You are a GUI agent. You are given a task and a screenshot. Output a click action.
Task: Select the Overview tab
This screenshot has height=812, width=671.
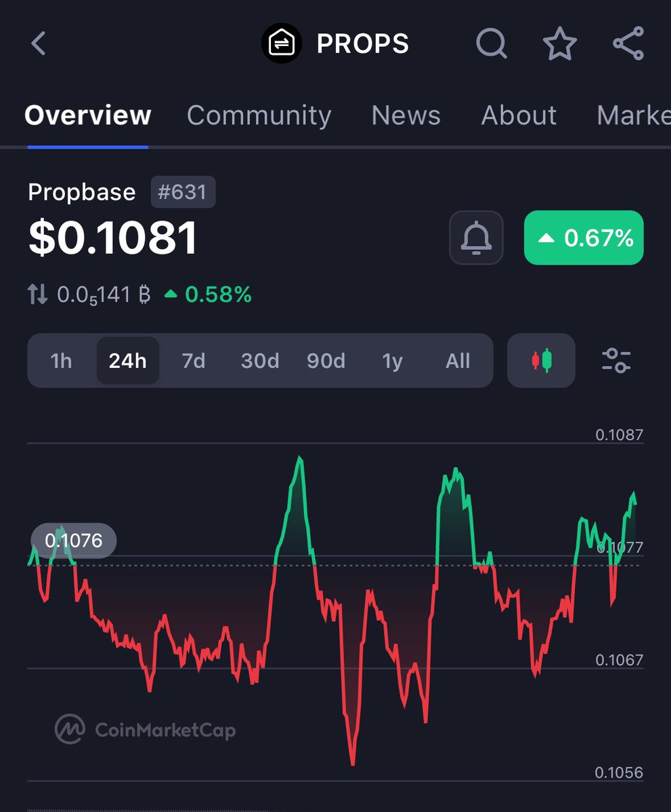point(88,115)
